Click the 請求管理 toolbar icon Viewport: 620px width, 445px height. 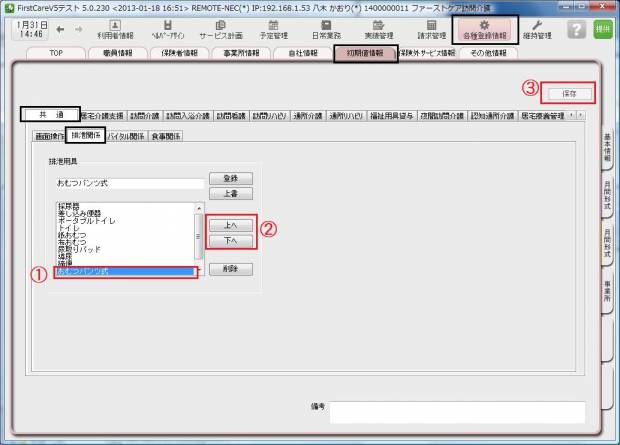click(431, 29)
